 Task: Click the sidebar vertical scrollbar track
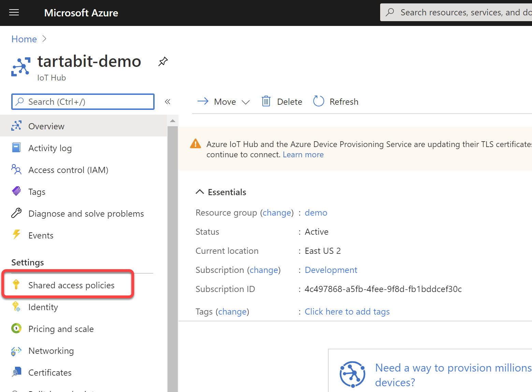[x=173, y=259]
